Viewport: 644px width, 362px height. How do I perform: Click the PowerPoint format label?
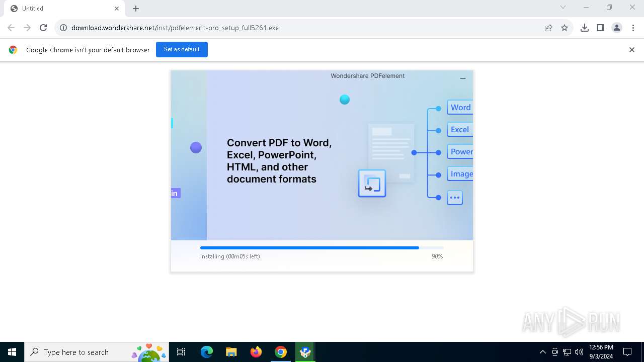pos(460,152)
